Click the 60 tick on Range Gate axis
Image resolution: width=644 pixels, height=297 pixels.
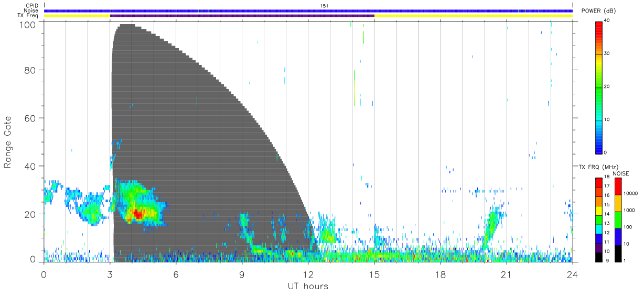click(x=31, y=118)
